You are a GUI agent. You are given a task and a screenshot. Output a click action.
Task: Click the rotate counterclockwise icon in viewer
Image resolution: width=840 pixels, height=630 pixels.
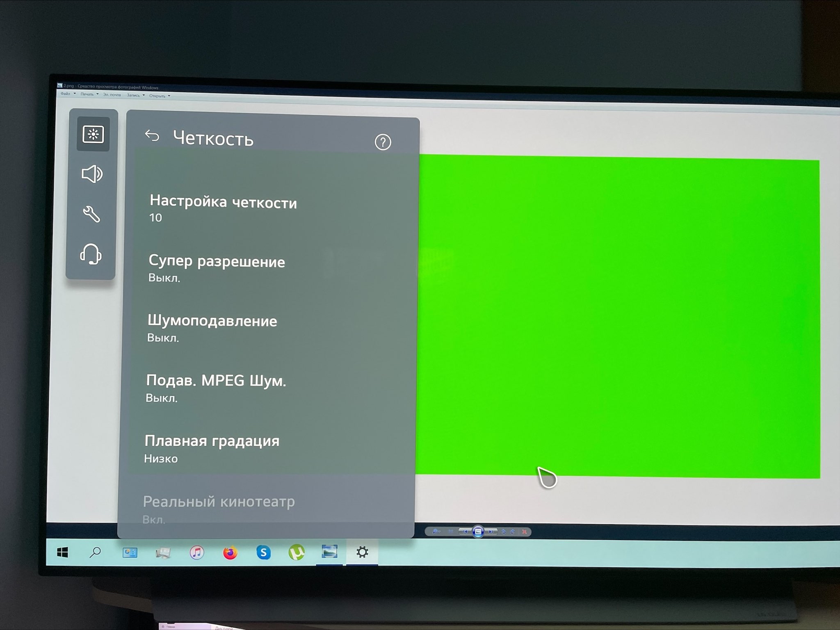tap(504, 532)
